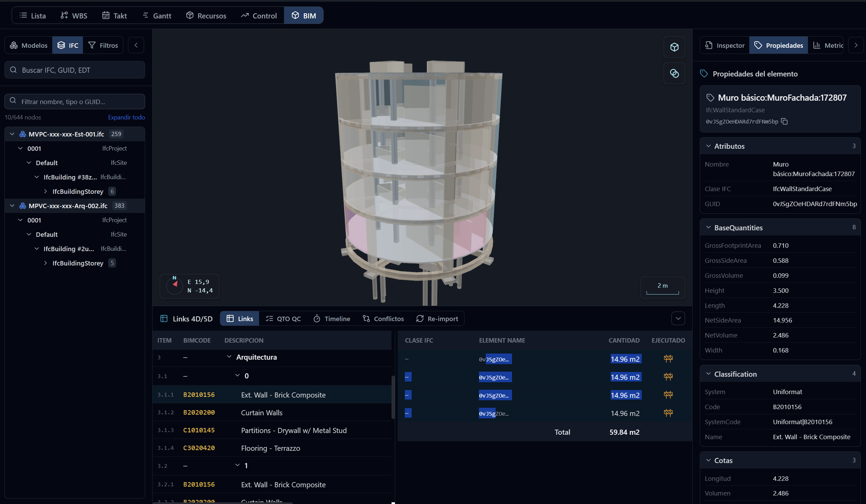Expand the IfcBuildingStorey node with 5 items
Viewport: 866px width, 504px height.
pyautogui.click(x=45, y=263)
